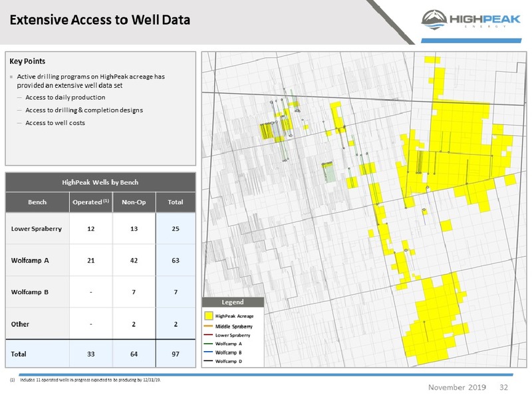Click Lower Spraberry Non-Op value 13
The height and width of the screenshot is (399, 532).
coord(134,229)
